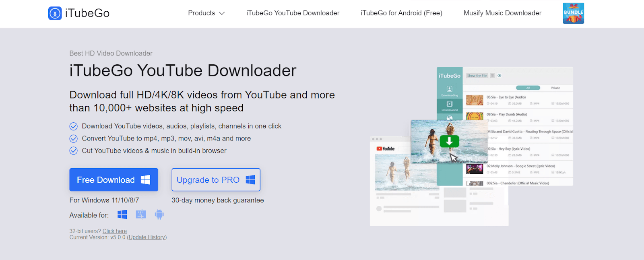The image size is (644, 260).
Task: Go to Musify Music Downloader page
Action: pyautogui.click(x=502, y=13)
